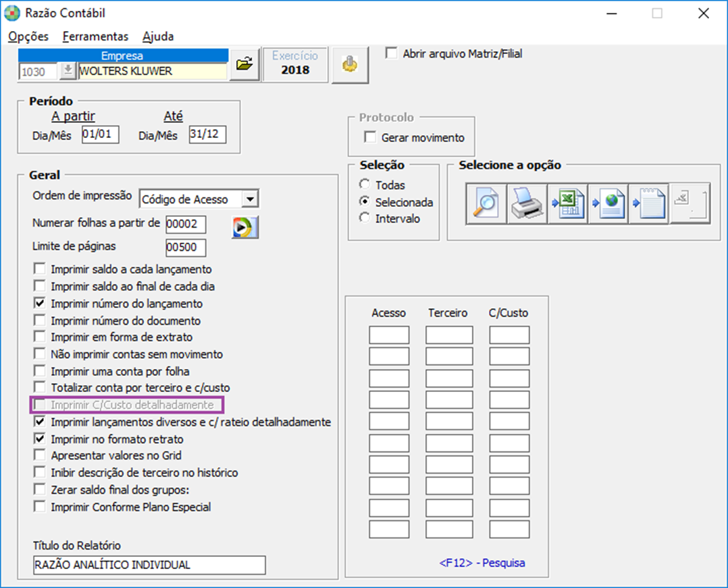This screenshot has width=728, height=588.
Task: Click the first C/Custo input box
Action: (x=509, y=335)
